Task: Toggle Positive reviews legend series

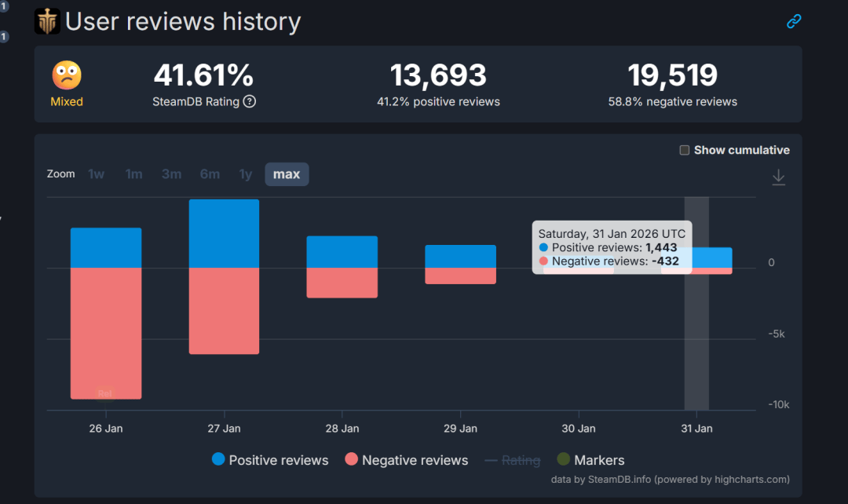Action: click(270, 460)
